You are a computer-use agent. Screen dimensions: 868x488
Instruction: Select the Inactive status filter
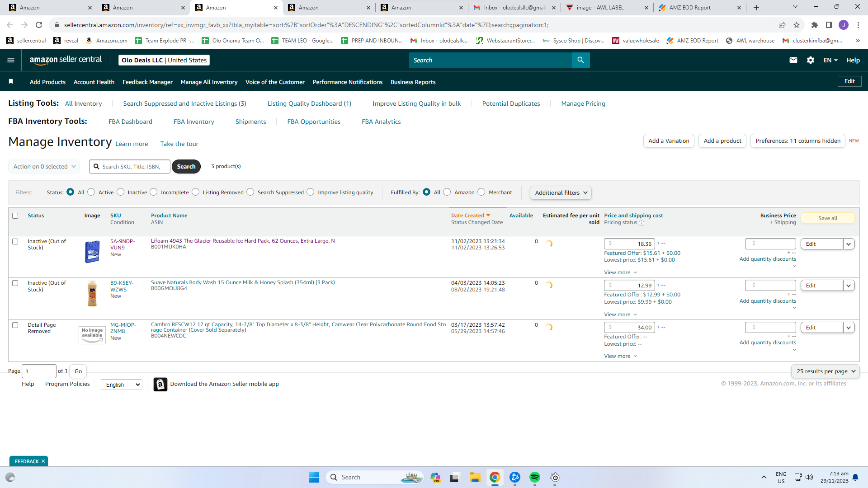121,192
